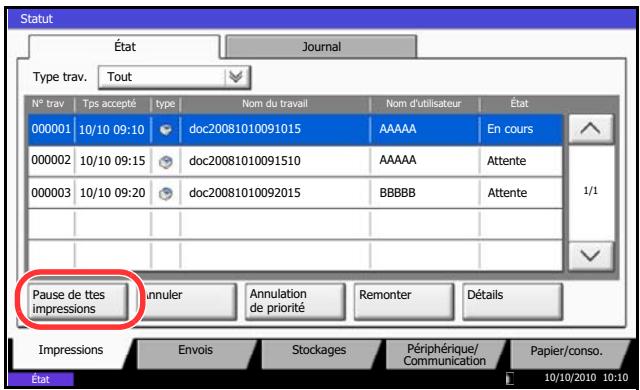640x390 pixels.
Task: Click the Nom d'utilisateur column header
Action: (x=424, y=104)
